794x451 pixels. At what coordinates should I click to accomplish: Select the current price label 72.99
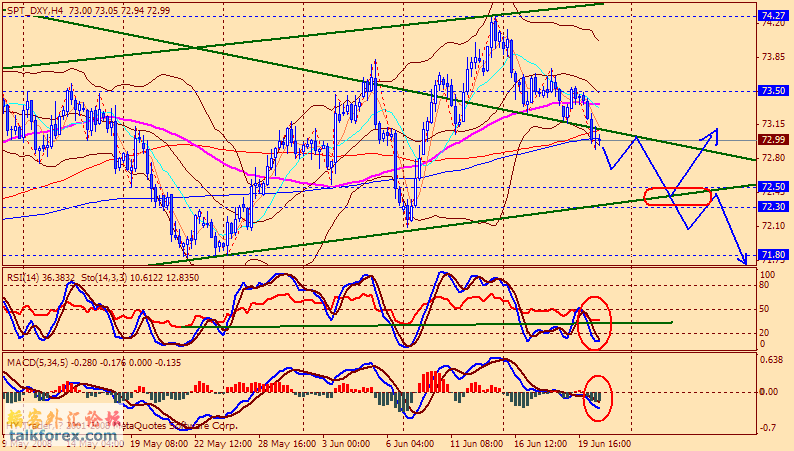point(773,139)
